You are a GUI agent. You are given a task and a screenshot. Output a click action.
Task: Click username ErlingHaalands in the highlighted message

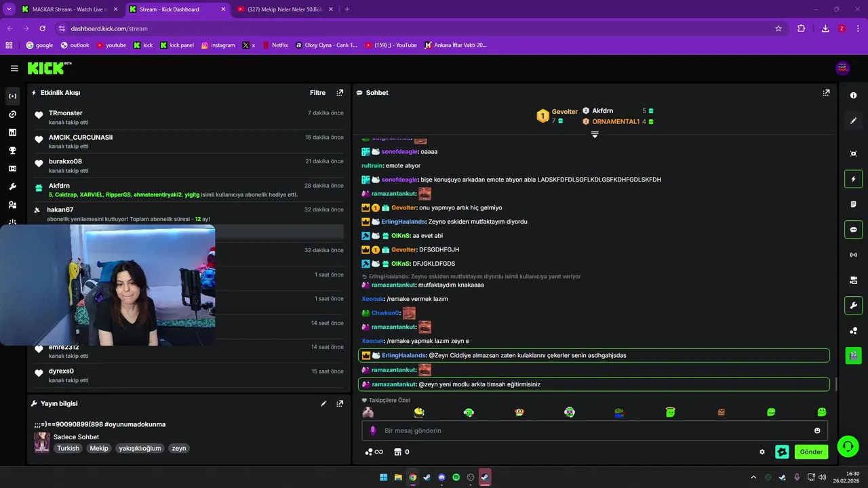[x=403, y=355]
